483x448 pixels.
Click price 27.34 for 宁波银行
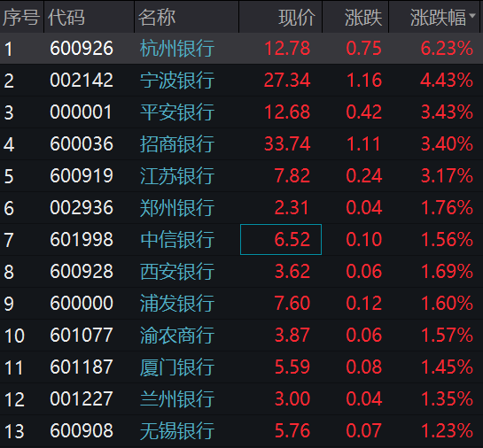tap(287, 81)
